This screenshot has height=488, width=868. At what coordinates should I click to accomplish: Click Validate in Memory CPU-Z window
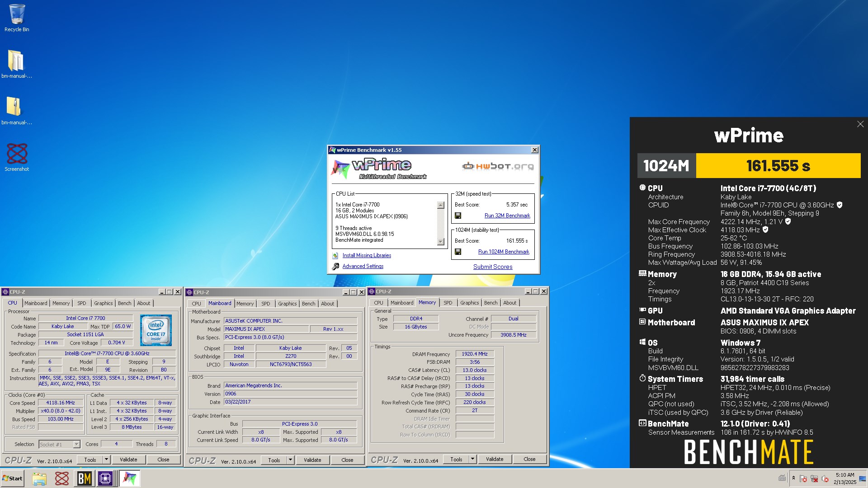(495, 459)
